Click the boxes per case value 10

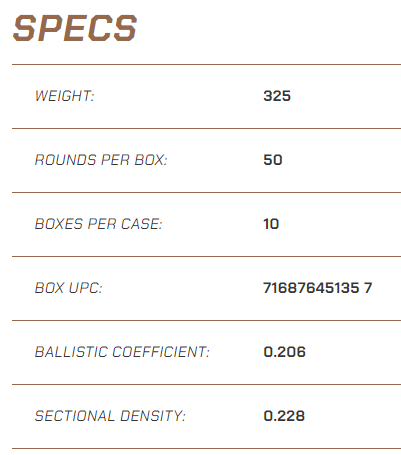pos(271,224)
